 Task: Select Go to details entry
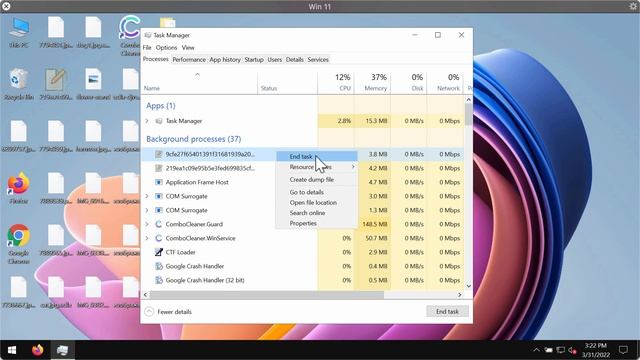pos(317,192)
